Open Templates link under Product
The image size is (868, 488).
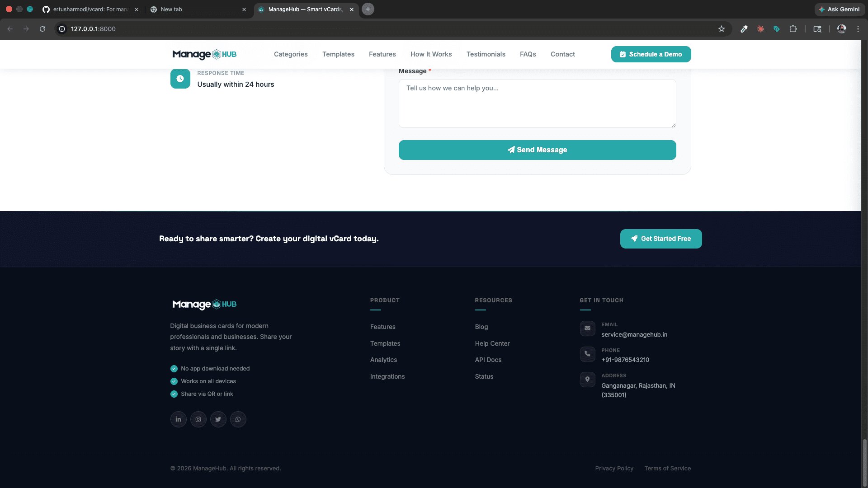point(385,343)
